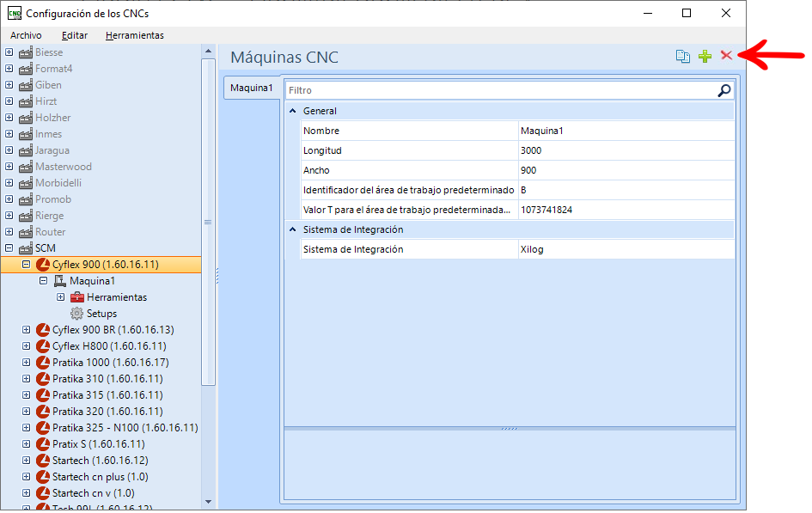Click the tree scroll down arrow

[x=208, y=501]
